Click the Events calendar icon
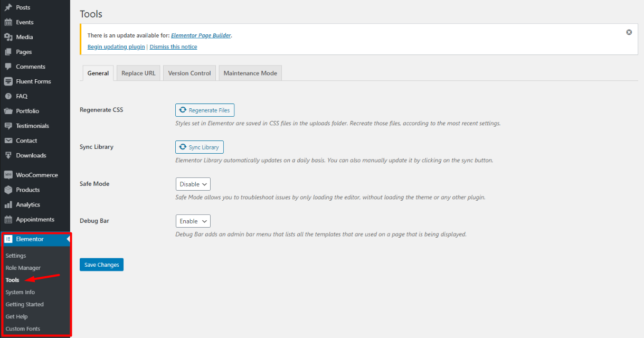 coord(8,22)
